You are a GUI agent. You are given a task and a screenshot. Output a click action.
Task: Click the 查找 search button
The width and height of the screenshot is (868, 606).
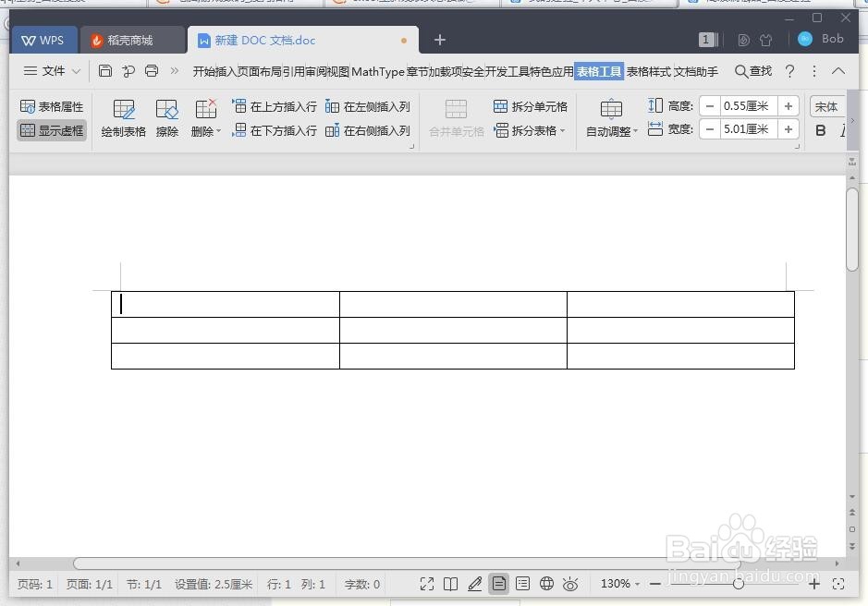[x=752, y=71]
